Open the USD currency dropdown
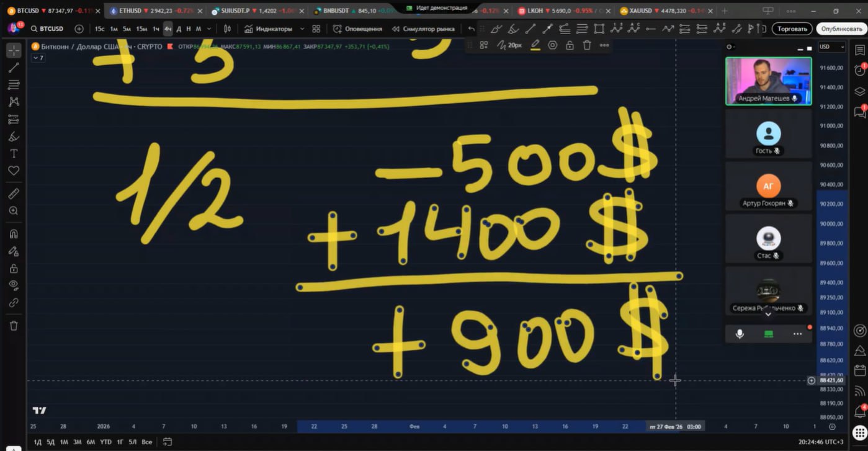 click(x=831, y=47)
